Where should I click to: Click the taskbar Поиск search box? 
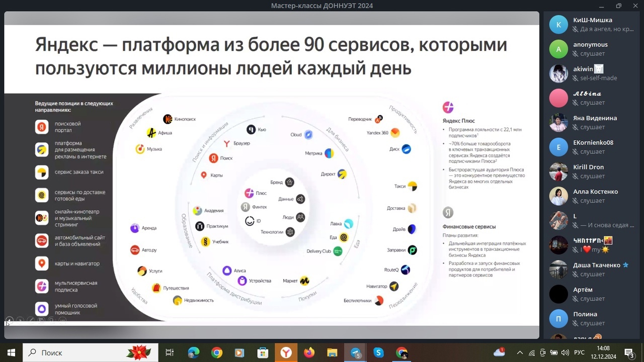[x=91, y=352]
